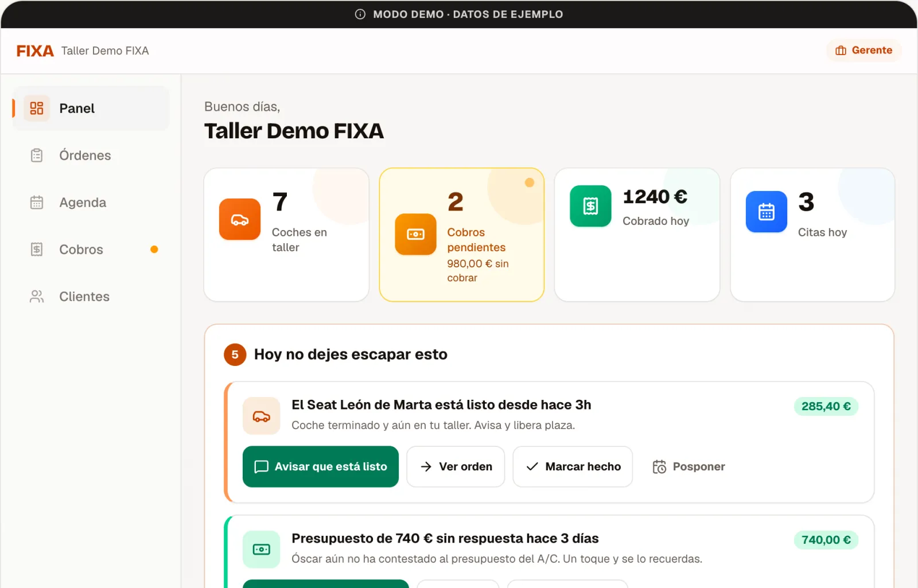Open the Gerente role button
Viewport: 918px width, 588px height.
pos(863,50)
